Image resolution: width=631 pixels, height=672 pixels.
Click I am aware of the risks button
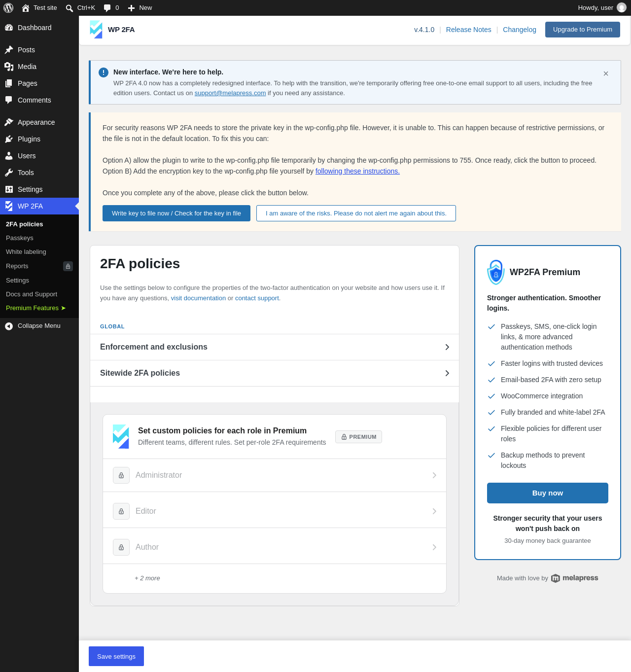356,213
